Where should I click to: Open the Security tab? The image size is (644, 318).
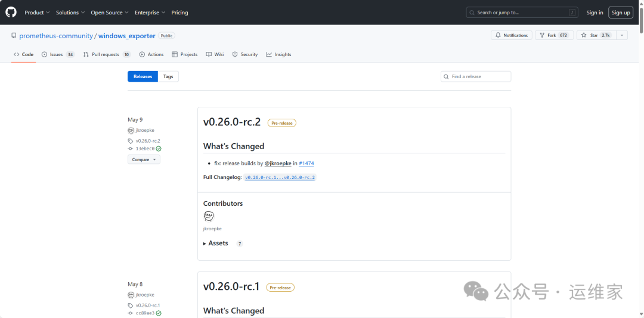245,54
